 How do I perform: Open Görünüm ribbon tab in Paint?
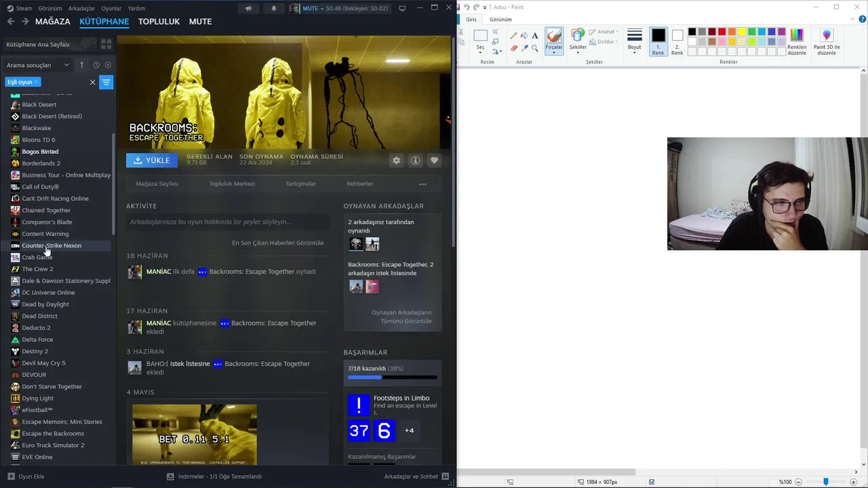click(500, 20)
